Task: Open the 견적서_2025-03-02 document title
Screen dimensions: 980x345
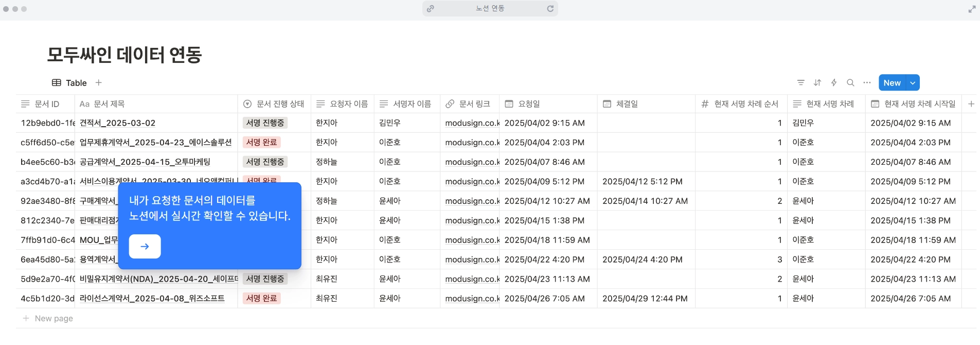Action: 117,123
